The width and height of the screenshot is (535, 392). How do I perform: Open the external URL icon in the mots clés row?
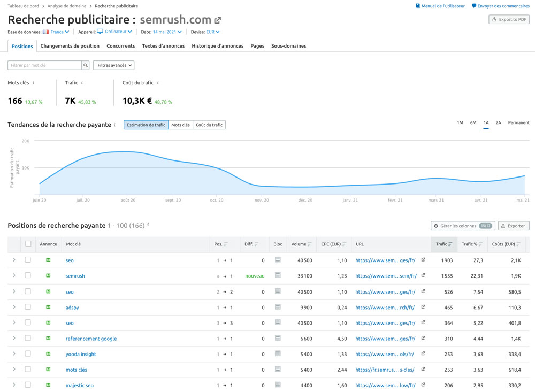pos(423,369)
